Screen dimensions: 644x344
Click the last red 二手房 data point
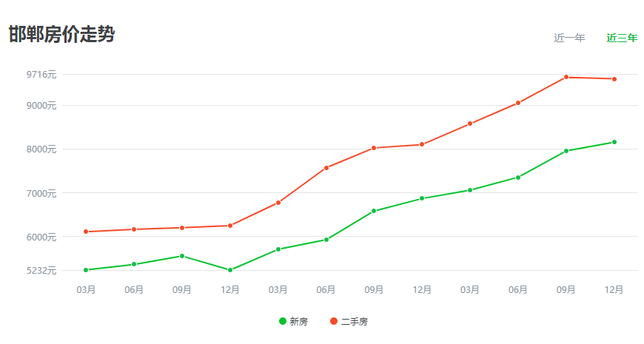pos(614,79)
